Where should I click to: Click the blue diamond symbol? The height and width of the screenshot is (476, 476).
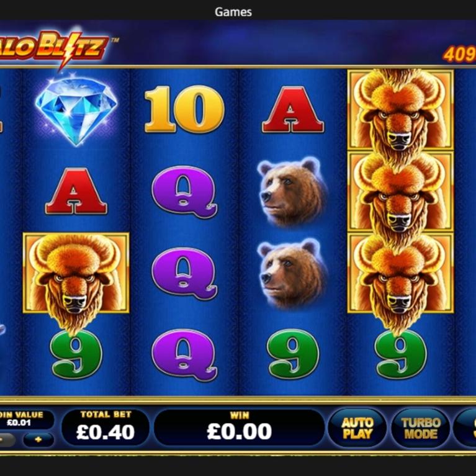tap(76, 110)
